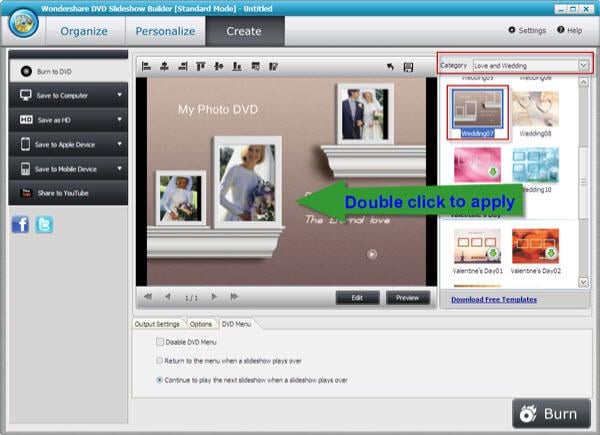Click the Preview button

pyautogui.click(x=408, y=298)
